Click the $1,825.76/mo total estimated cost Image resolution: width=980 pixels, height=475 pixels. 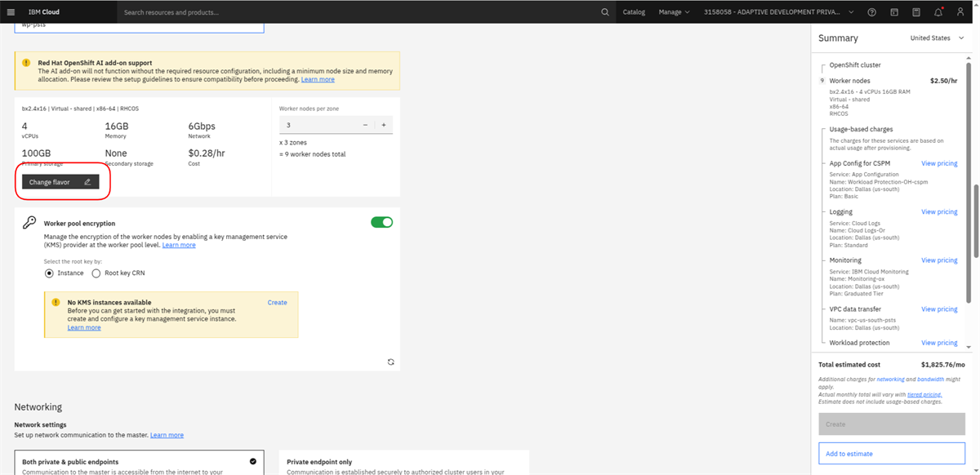pos(943,365)
